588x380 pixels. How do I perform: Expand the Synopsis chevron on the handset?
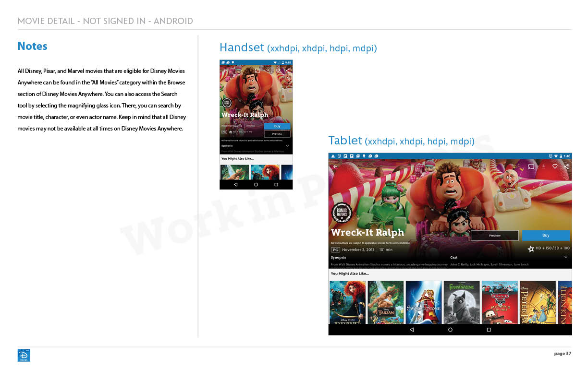tap(287, 145)
